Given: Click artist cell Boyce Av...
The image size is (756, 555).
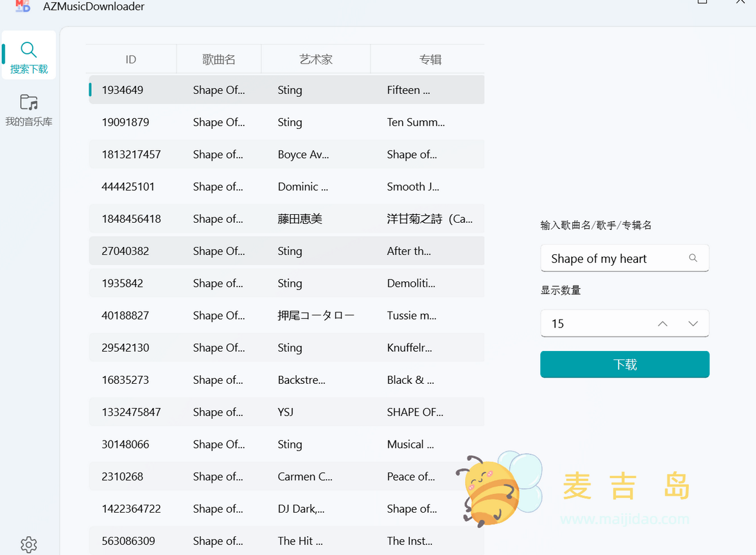Looking at the screenshot, I should tap(303, 154).
